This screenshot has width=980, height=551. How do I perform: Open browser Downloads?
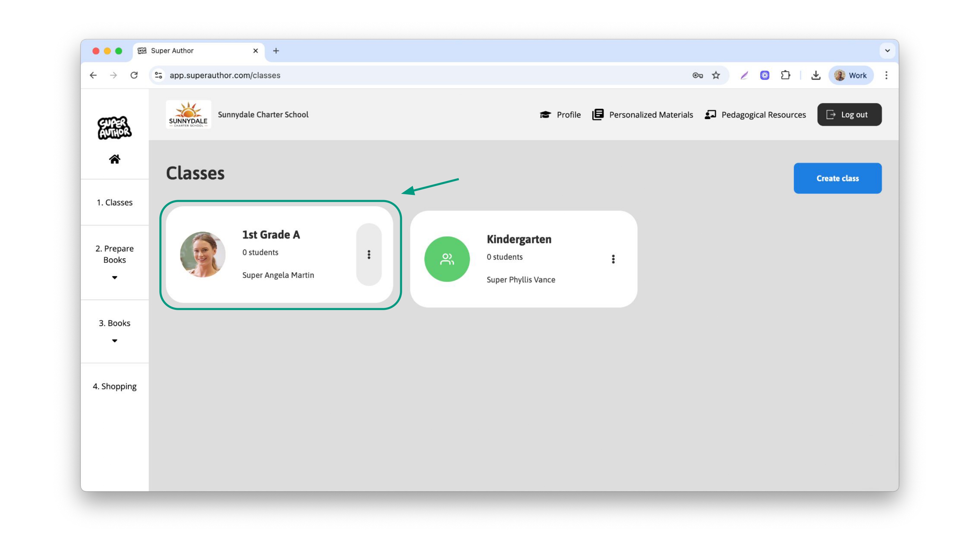816,75
